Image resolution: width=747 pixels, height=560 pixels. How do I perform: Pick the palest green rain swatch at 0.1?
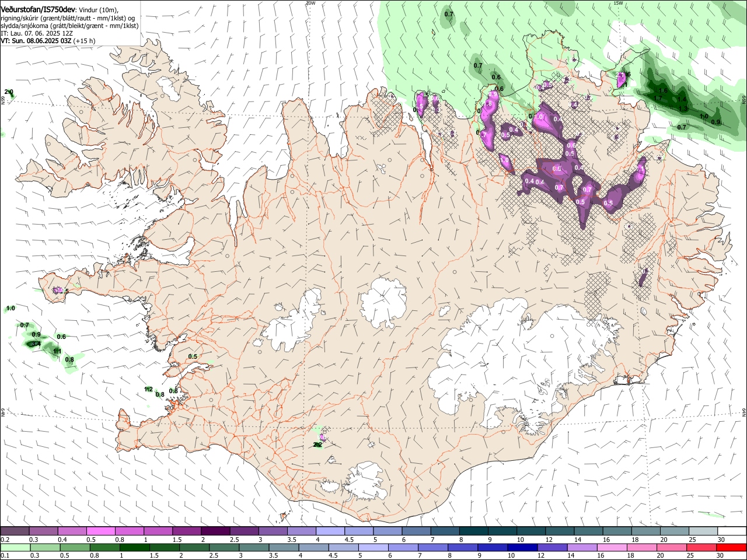(15, 547)
